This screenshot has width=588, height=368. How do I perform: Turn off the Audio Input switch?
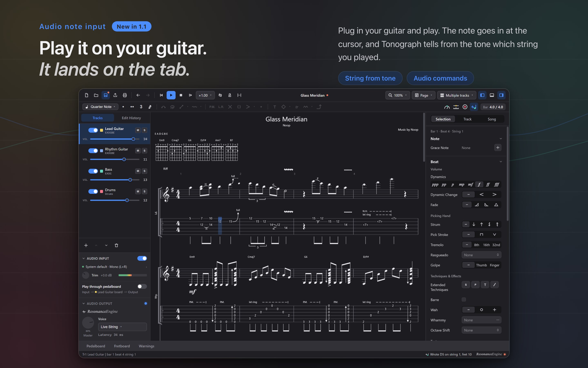point(142,258)
